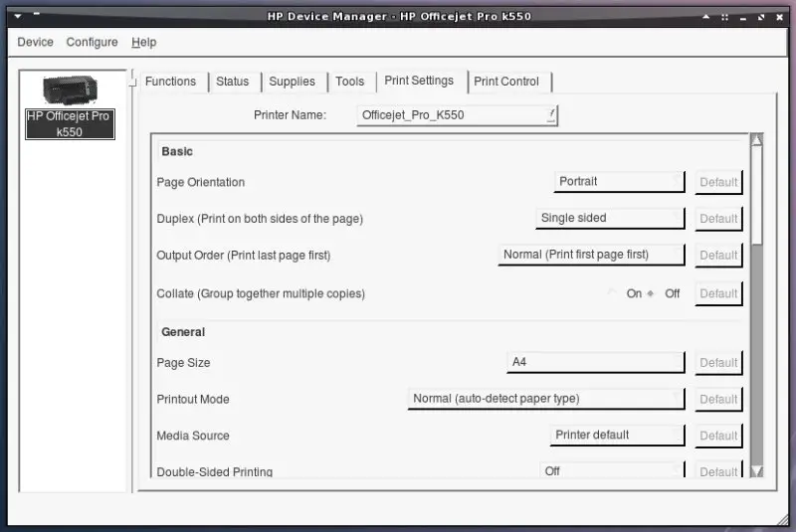Open the Page Orientation Portrait dropdown
The height and width of the screenshot is (532, 796).
(619, 182)
